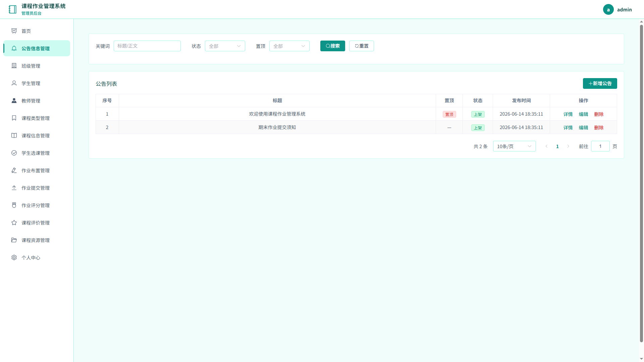Viewport: 644px width, 362px height.
Task: Click the open book icon for course info
Action: coord(14,135)
